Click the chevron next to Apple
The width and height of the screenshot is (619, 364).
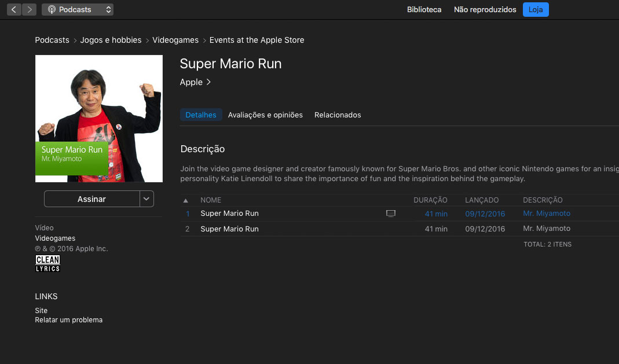click(208, 82)
